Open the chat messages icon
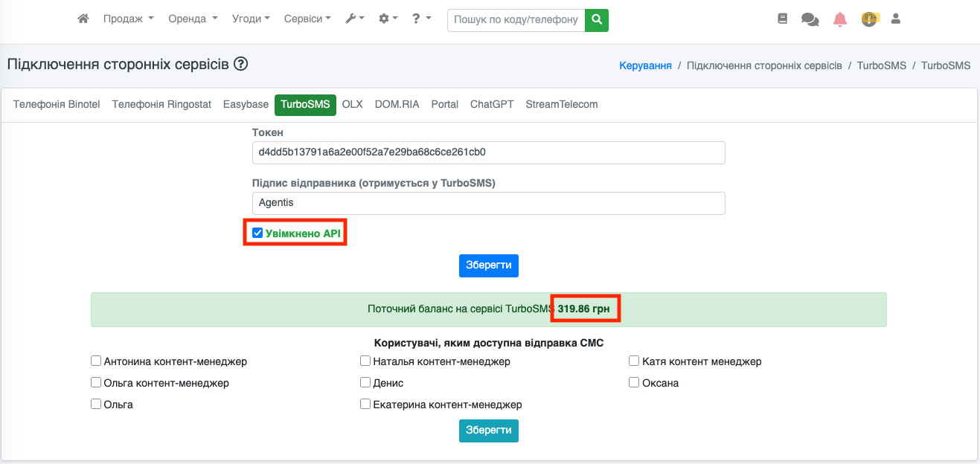Image resolution: width=980 pixels, height=464 pixels. click(810, 19)
